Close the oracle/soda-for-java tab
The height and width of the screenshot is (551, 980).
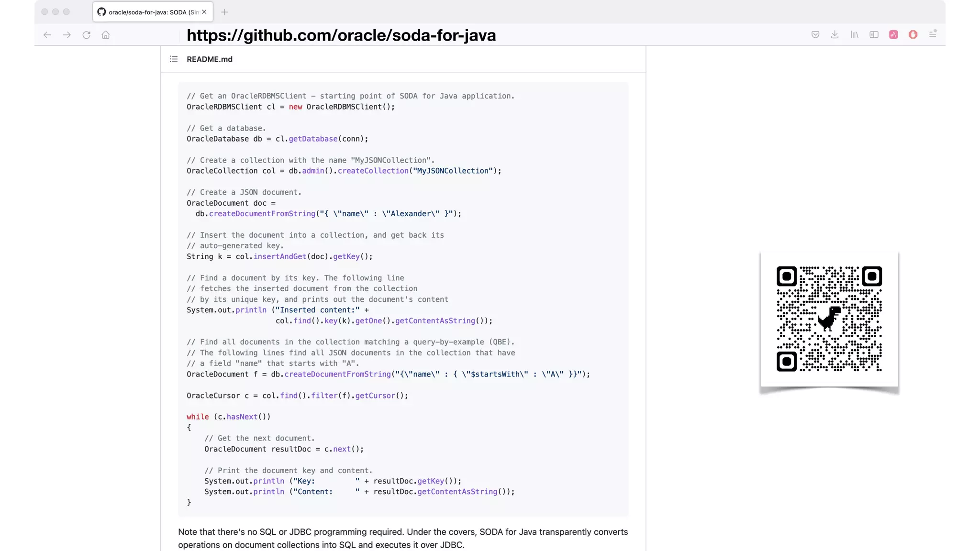click(204, 12)
